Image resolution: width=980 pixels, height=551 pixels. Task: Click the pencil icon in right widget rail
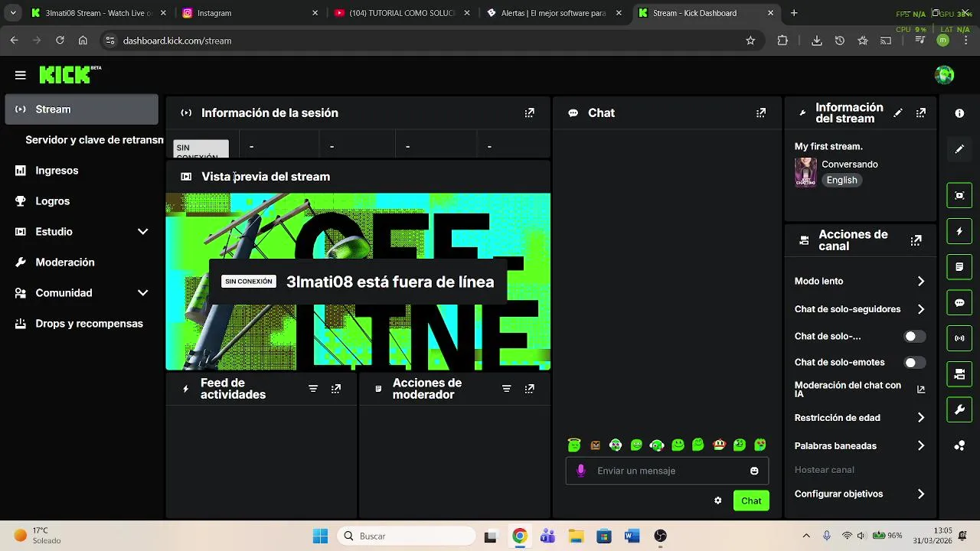pyautogui.click(x=959, y=149)
